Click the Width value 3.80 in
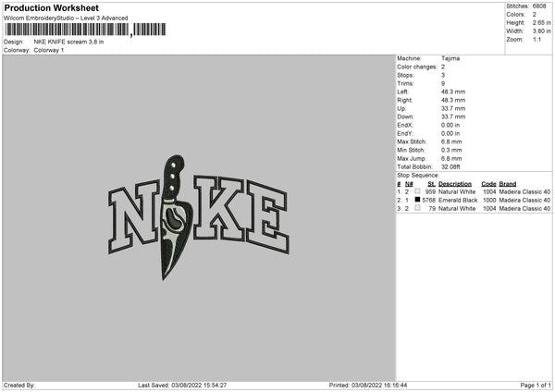This screenshot has height=392, width=555. 541,31
